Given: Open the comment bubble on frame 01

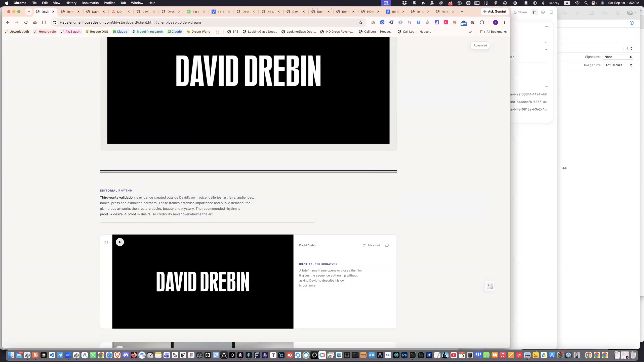Looking at the screenshot, I should [x=387, y=245].
